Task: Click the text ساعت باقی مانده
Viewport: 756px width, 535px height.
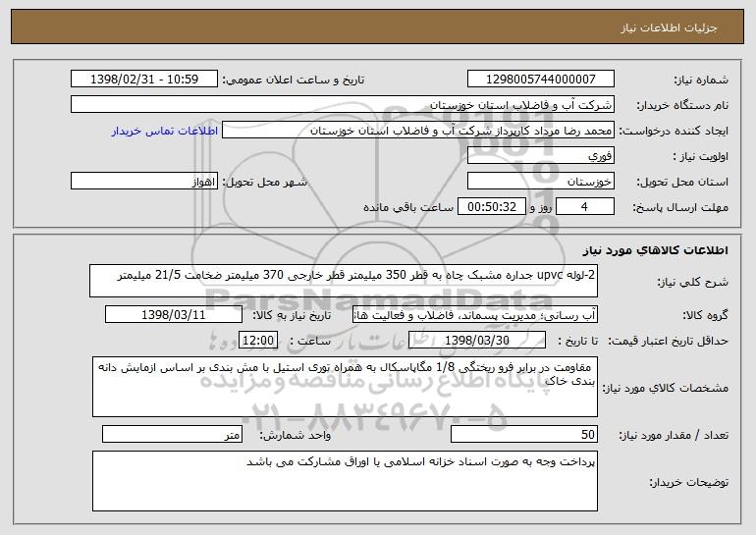Action: 408,208
